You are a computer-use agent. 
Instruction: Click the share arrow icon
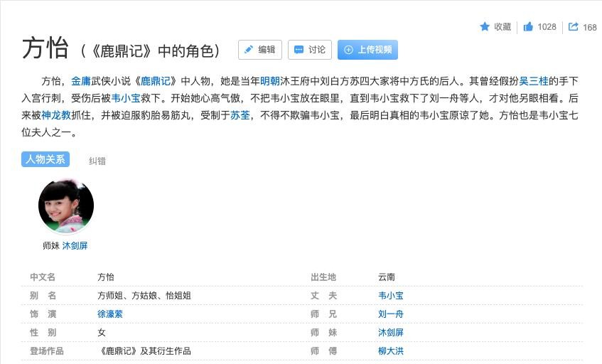(x=573, y=27)
